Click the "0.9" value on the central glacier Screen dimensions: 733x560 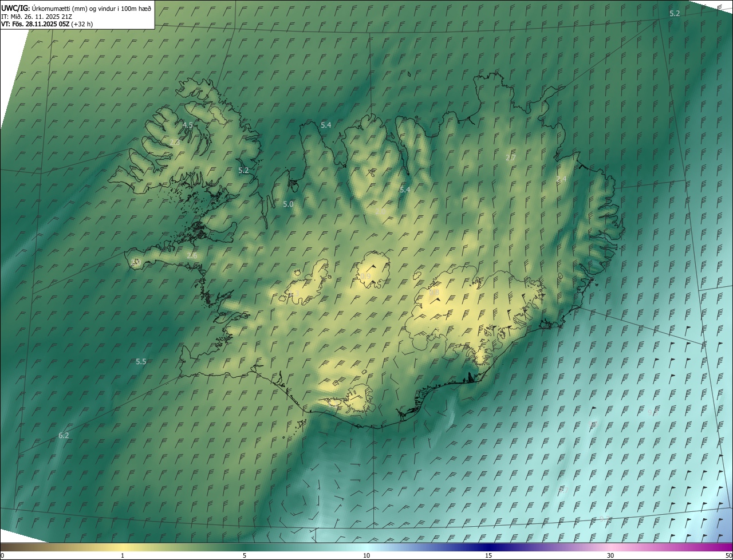(366, 277)
